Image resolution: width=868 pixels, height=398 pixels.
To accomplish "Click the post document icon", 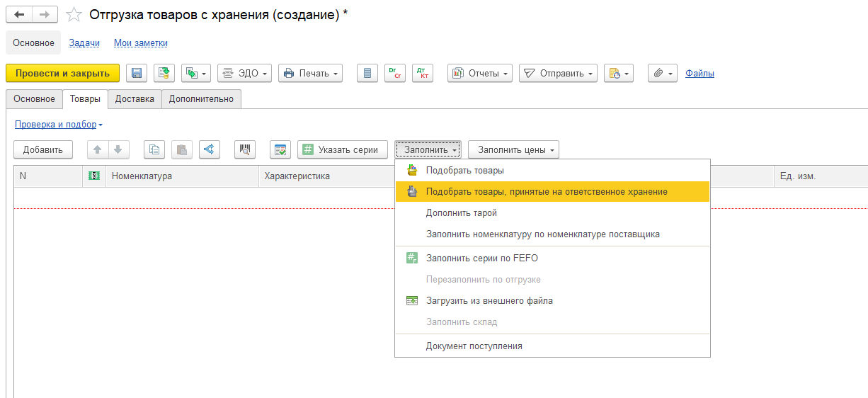I will pos(164,73).
